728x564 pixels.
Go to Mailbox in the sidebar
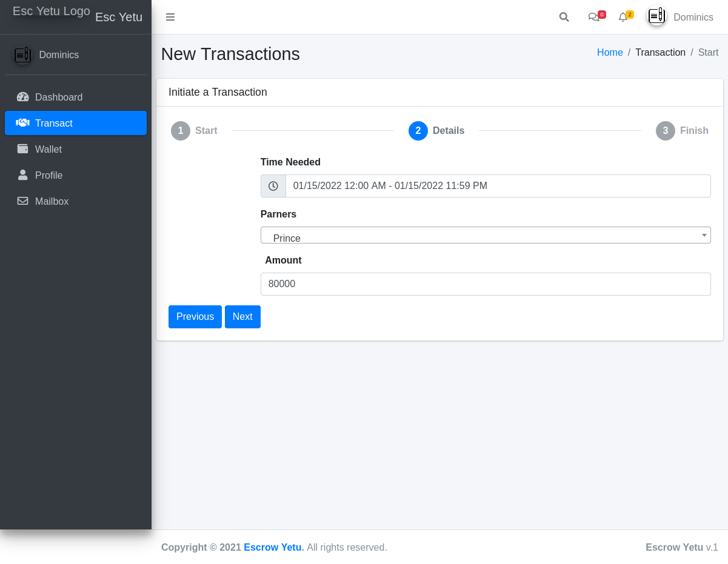[52, 201]
